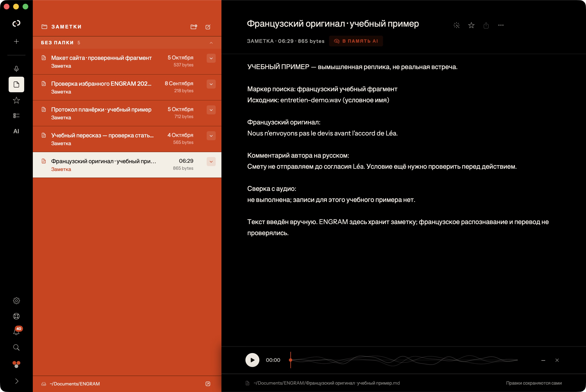
Task: Click the note title Французский оригинал
Action: pyautogui.click(x=333, y=24)
